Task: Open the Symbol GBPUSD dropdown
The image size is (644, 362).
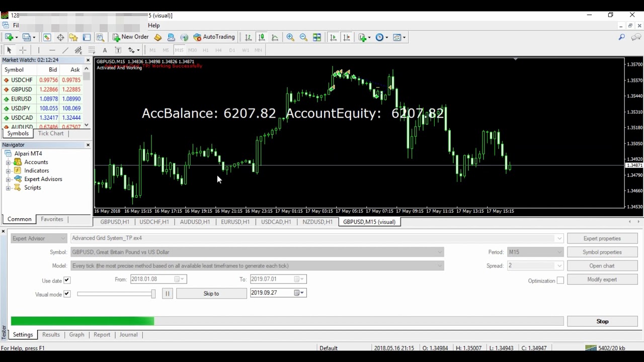Action: click(x=257, y=252)
